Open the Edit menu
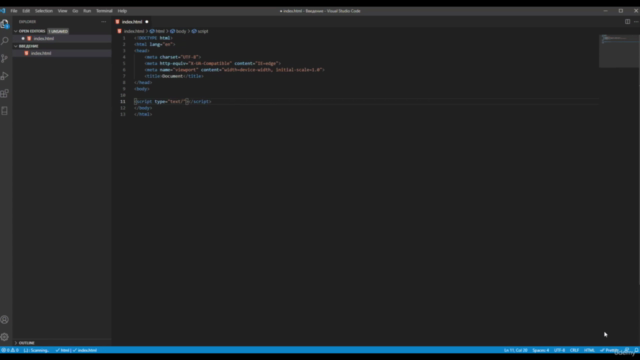Screen dimensions: 640x360 pos(26,11)
